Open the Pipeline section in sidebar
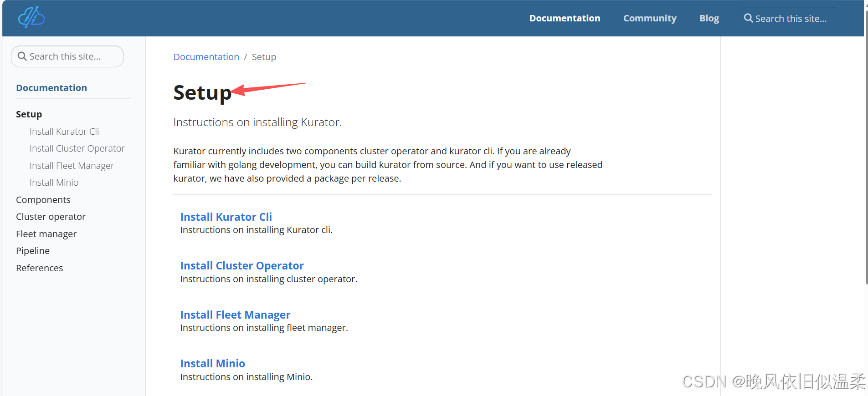The height and width of the screenshot is (396, 868). pos(33,251)
